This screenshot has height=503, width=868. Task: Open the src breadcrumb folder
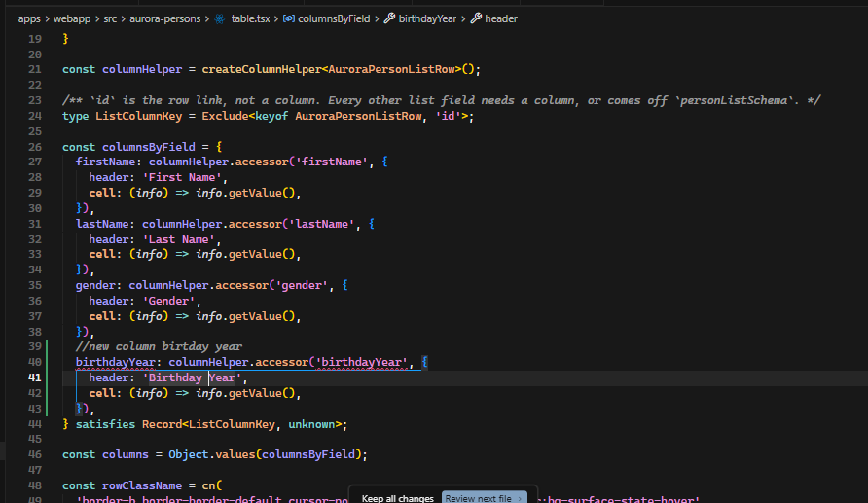pyautogui.click(x=110, y=18)
